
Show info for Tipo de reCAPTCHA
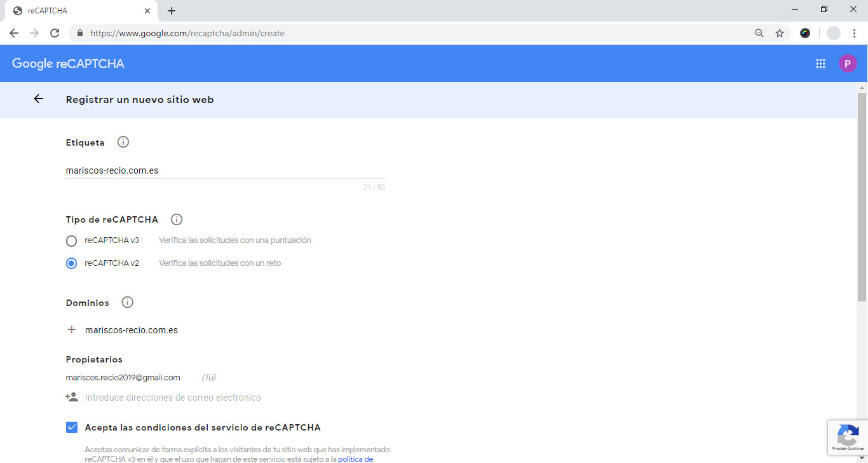pyautogui.click(x=177, y=219)
